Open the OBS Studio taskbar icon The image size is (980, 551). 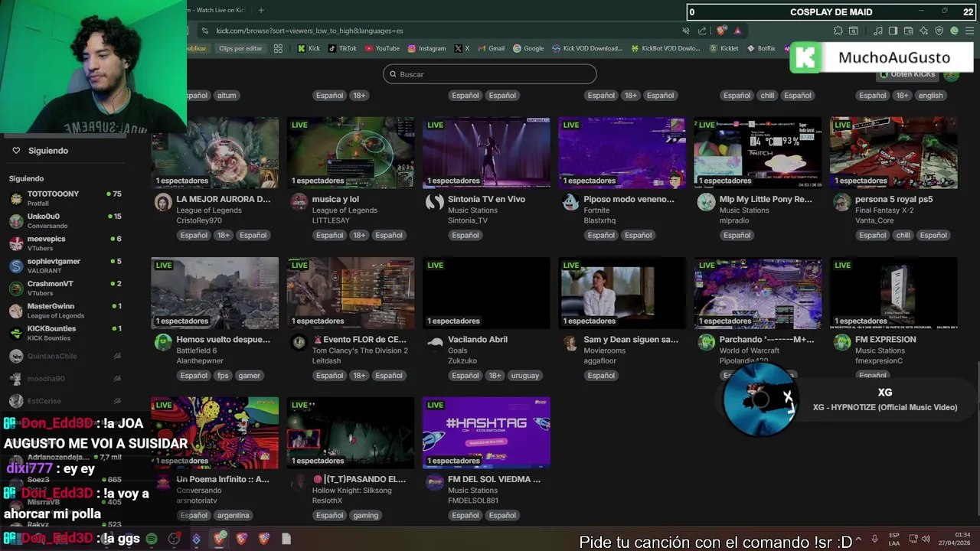[x=174, y=539]
